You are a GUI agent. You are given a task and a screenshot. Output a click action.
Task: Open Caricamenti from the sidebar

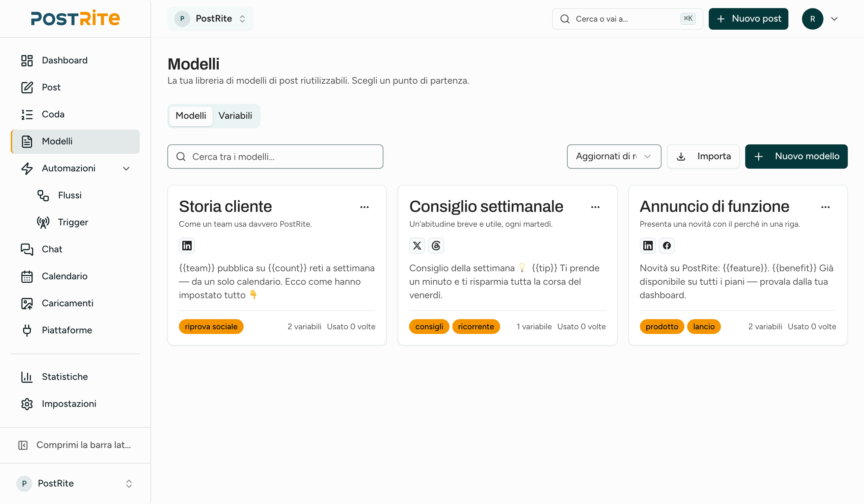pyautogui.click(x=75, y=304)
